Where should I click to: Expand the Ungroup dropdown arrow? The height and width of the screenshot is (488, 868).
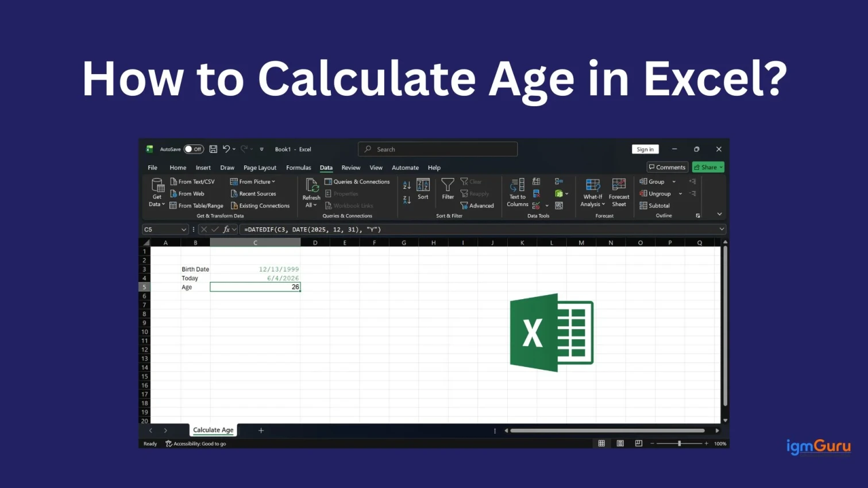pos(681,194)
